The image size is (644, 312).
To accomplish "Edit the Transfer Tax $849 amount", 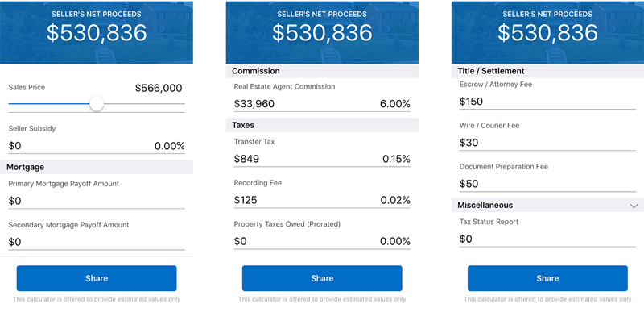I will coord(246,159).
